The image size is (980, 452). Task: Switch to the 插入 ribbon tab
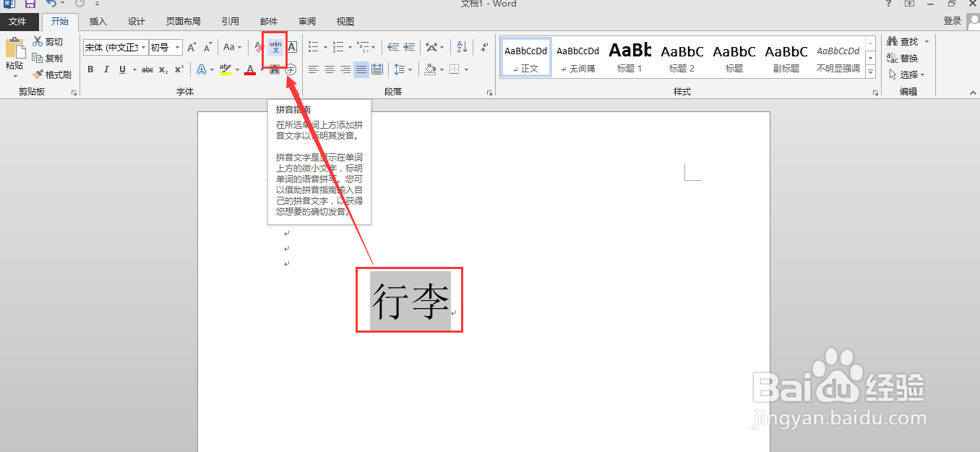98,21
